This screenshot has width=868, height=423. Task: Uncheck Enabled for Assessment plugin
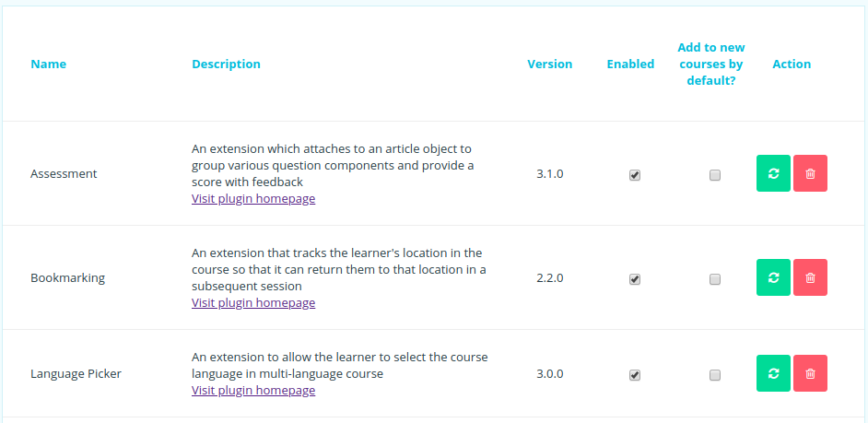tap(634, 175)
